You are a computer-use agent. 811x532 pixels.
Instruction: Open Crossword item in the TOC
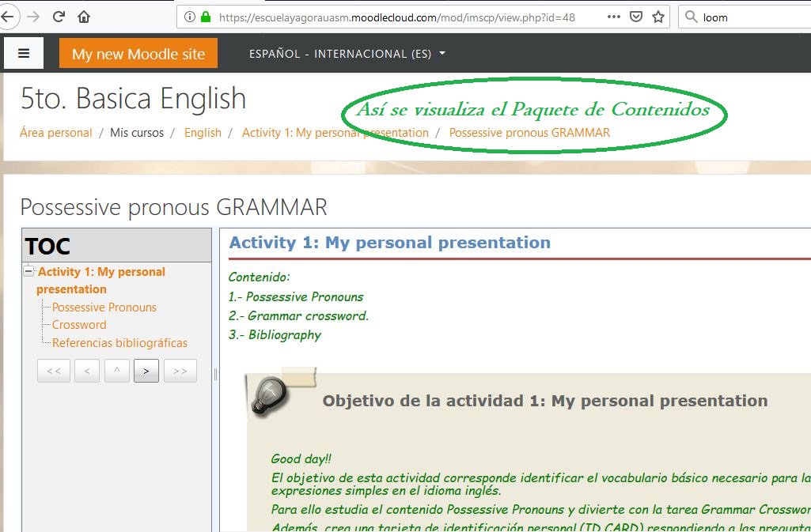point(79,325)
